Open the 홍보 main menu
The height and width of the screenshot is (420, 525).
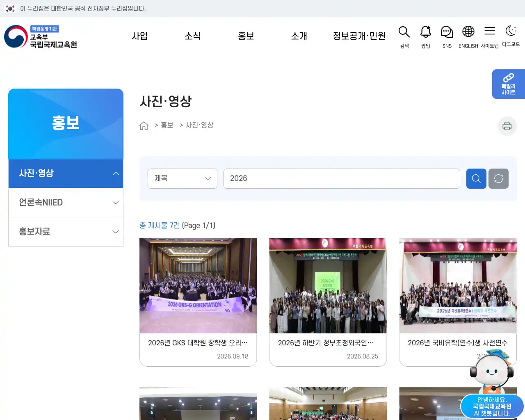[x=246, y=36]
